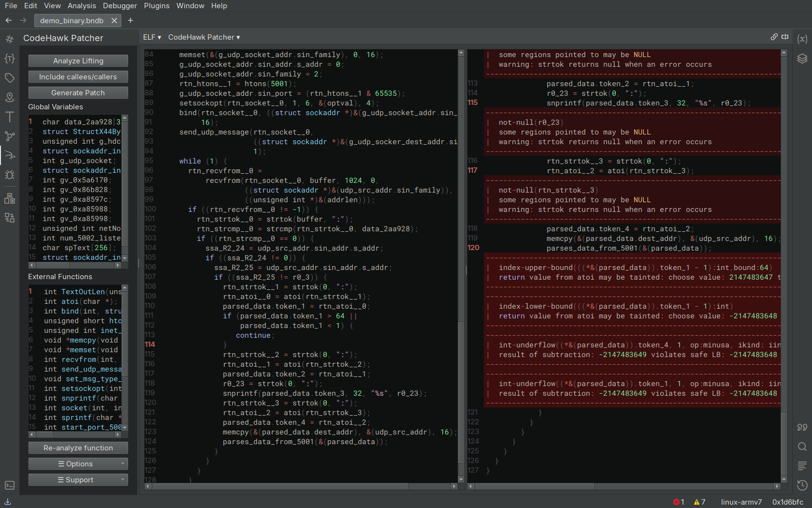
Task: Click the Analyze Lifting button
Action: pos(78,61)
